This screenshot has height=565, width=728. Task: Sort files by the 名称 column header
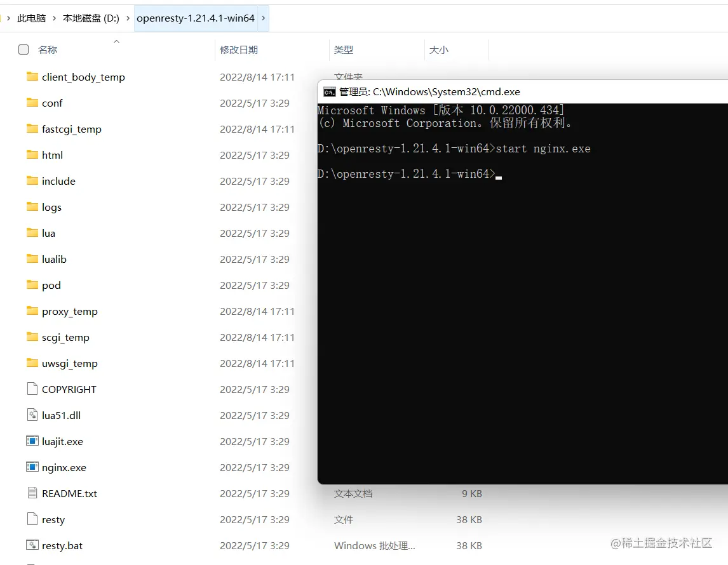click(x=48, y=50)
